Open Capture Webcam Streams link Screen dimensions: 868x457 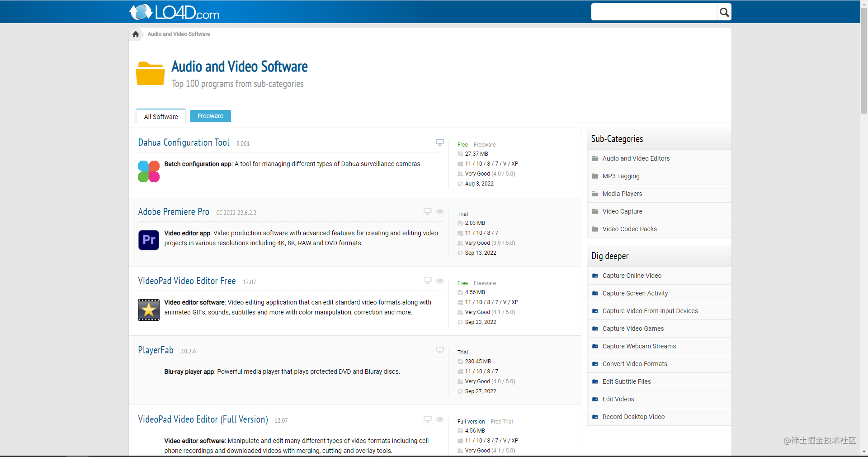(x=639, y=346)
